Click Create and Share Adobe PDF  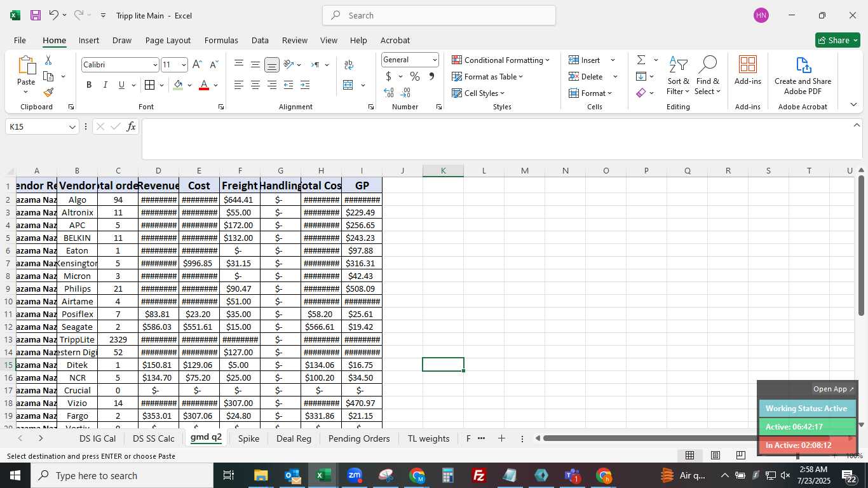coord(803,75)
